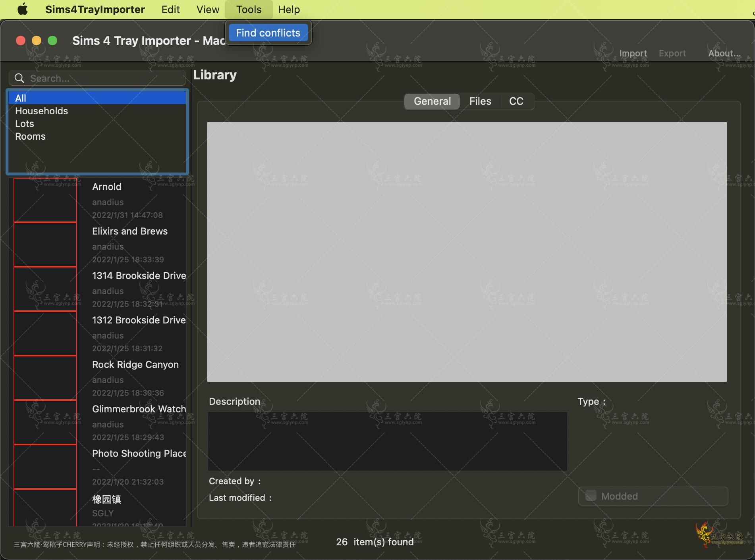
Task: Click the SGLY creator label
Action: [x=103, y=513]
